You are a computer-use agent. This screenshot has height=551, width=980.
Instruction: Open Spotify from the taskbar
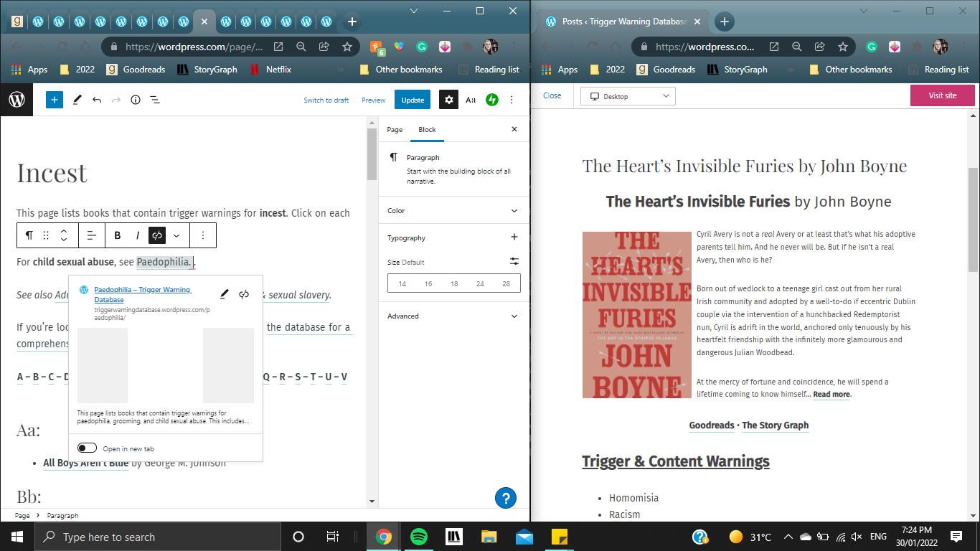pyautogui.click(x=419, y=537)
